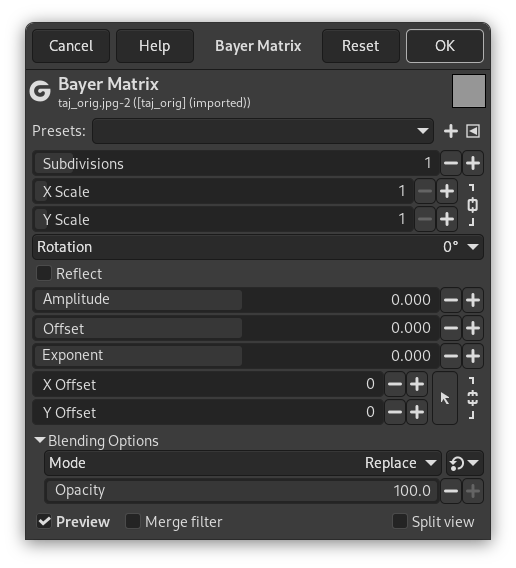Viewport: 516px width, 568px height.
Task: Enable the Split view checkbox
Action: coord(400,522)
